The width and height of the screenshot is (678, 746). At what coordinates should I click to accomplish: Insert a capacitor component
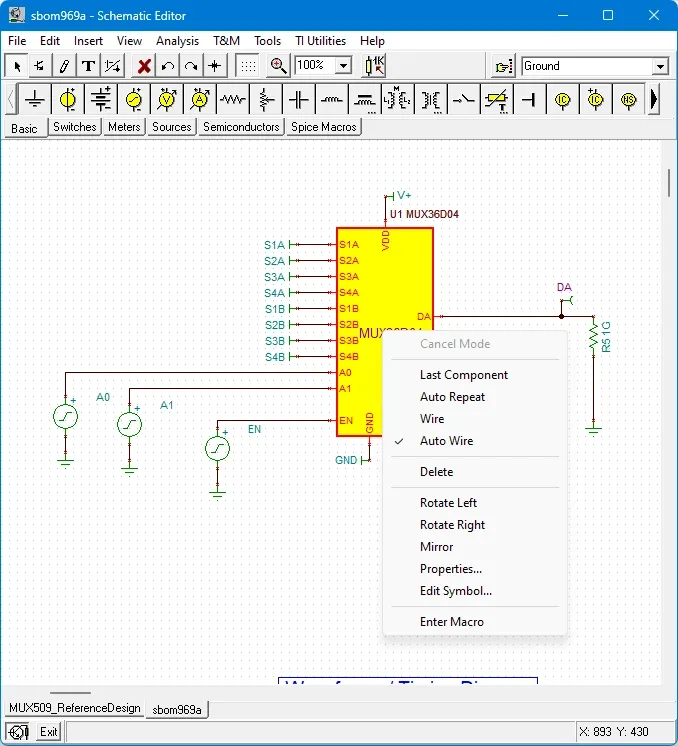298,100
